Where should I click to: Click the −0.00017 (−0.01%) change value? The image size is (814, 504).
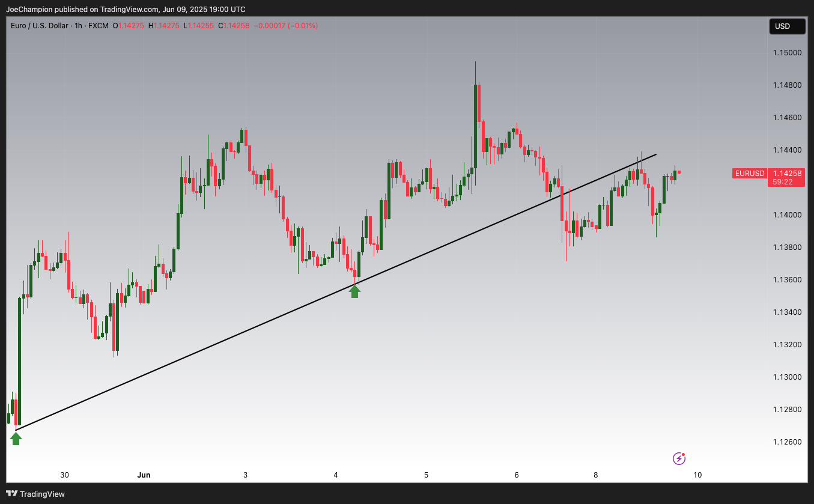(286, 26)
